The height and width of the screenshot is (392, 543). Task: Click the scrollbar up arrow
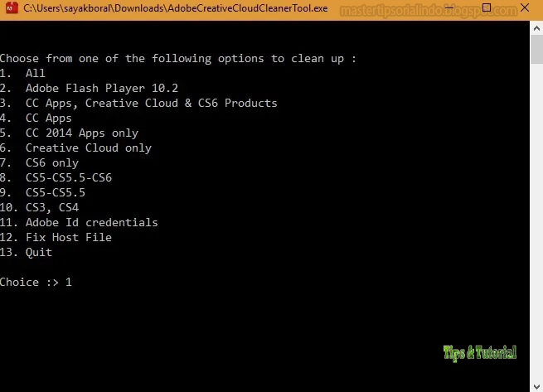pyautogui.click(x=536, y=28)
